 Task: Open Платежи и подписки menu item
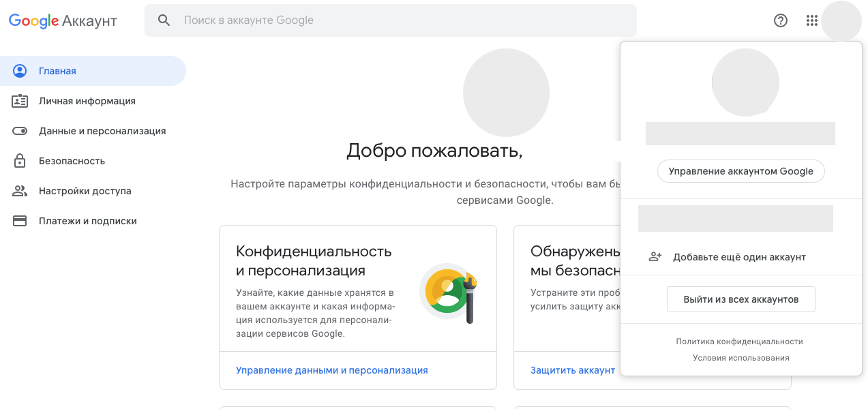click(87, 221)
